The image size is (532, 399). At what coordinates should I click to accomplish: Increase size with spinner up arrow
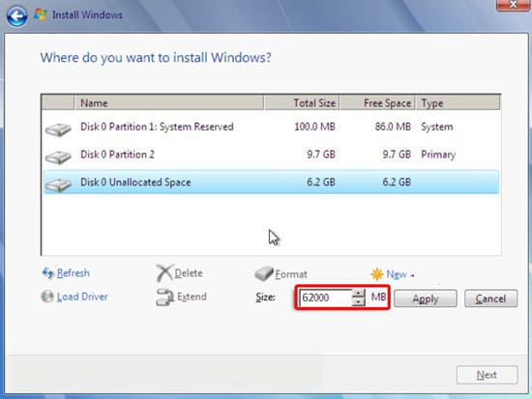[x=358, y=294]
